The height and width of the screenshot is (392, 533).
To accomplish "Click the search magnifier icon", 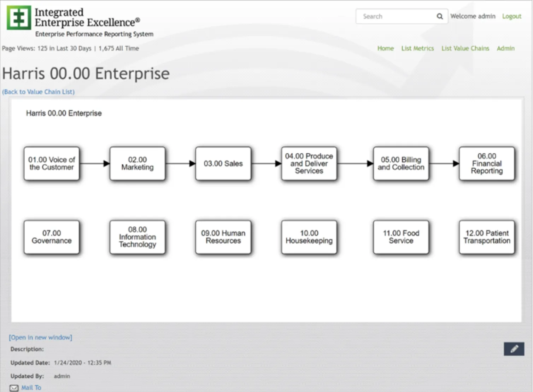I will tap(439, 16).
